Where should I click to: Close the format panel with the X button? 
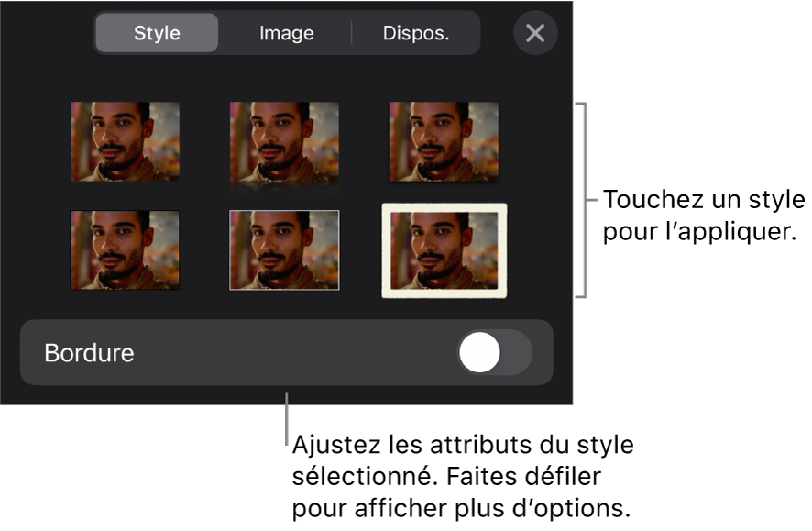[535, 33]
